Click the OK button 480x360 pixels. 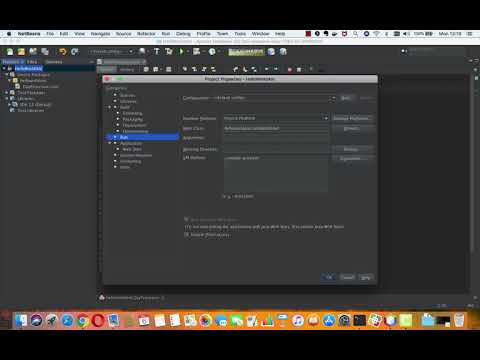[x=329, y=277]
